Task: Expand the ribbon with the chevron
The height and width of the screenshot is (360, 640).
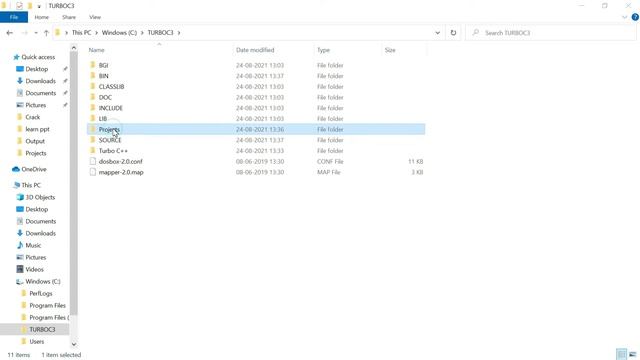Action: click(x=624, y=17)
